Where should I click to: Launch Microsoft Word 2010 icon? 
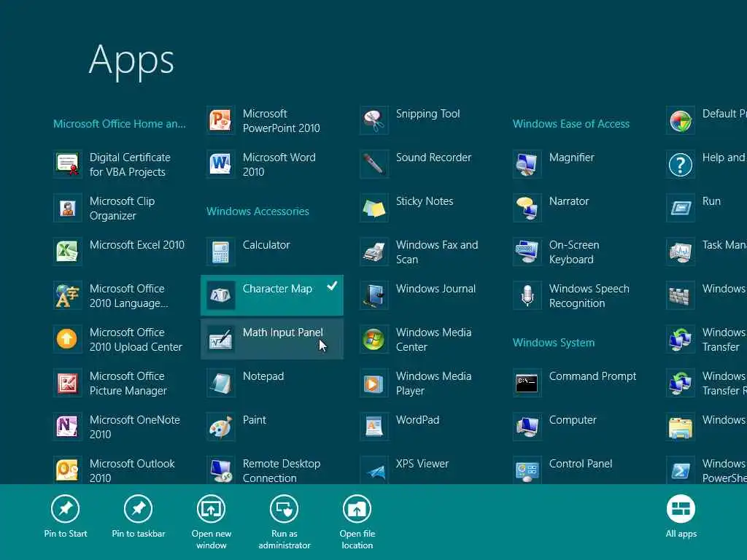click(x=220, y=164)
